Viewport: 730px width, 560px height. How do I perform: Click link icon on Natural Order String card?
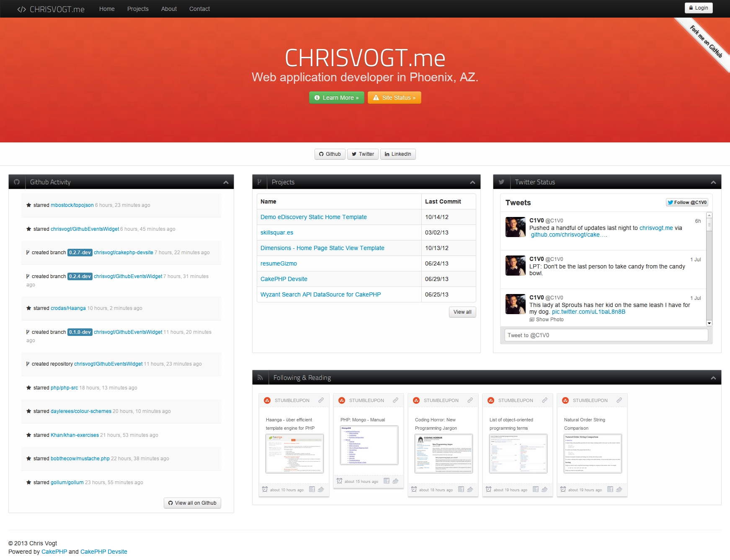point(619,400)
